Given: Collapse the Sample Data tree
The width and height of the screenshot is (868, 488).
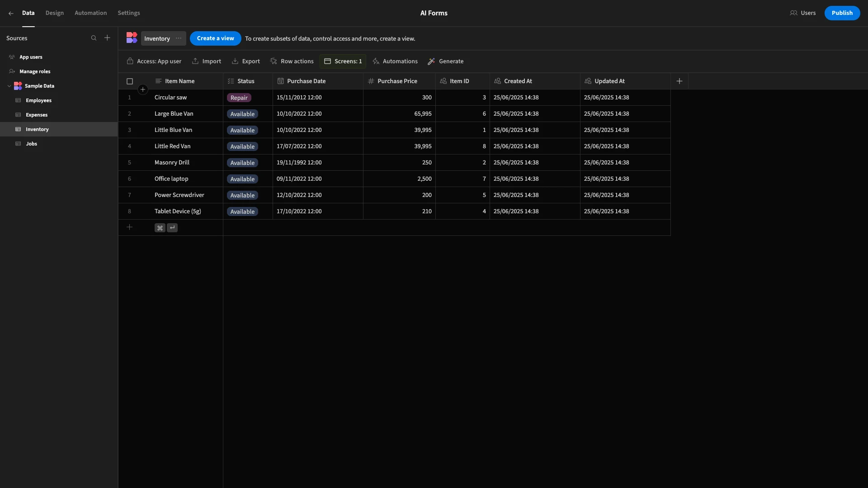Looking at the screenshot, I should (9, 86).
